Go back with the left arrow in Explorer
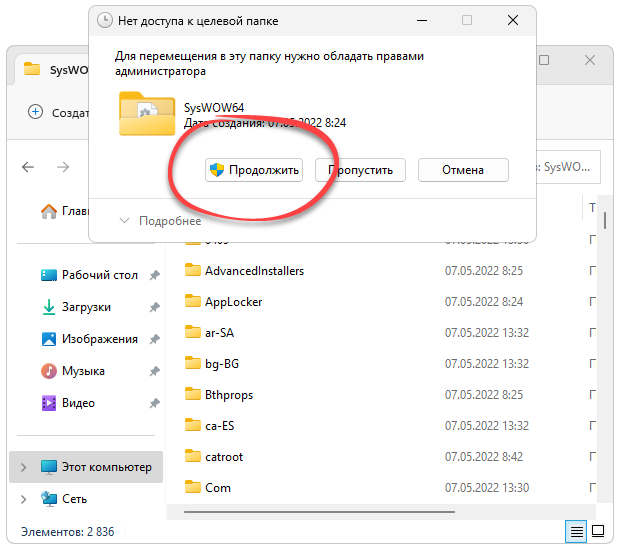The height and width of the screenshot is (547, 618). tap(28, 167)
